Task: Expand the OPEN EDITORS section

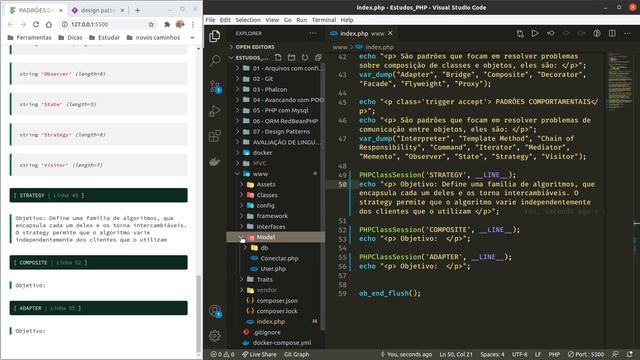Action: [x=255, y=47]
